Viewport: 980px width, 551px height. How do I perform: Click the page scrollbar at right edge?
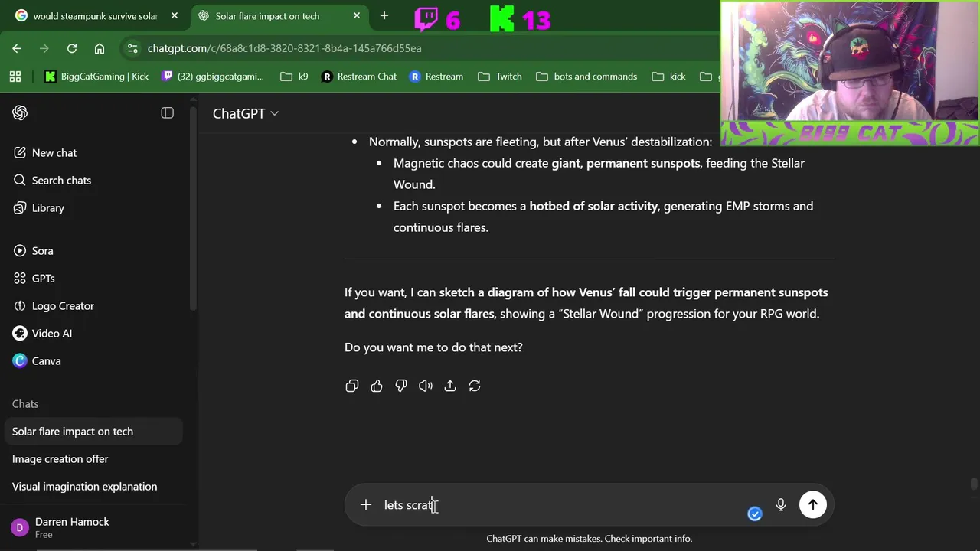974,484
